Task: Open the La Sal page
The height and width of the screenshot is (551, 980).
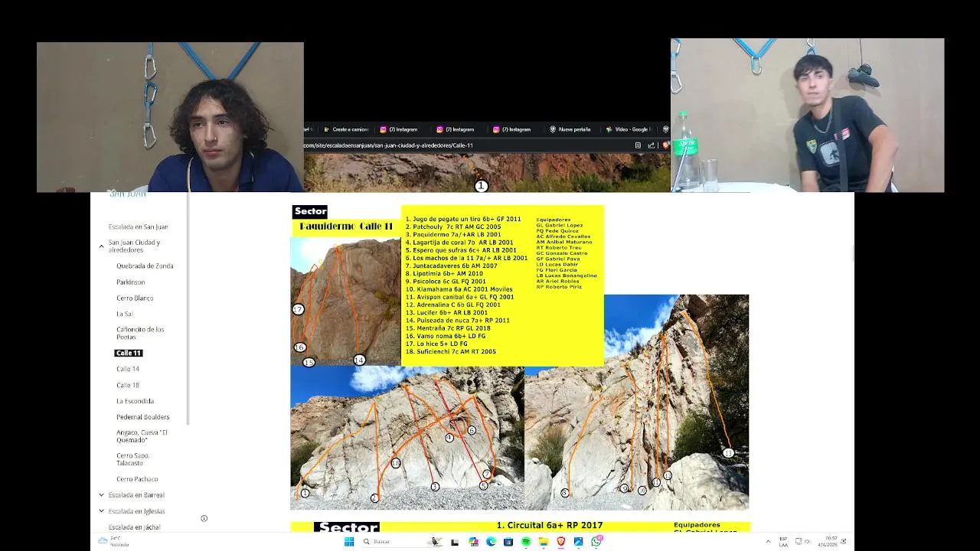Action: 124,314
